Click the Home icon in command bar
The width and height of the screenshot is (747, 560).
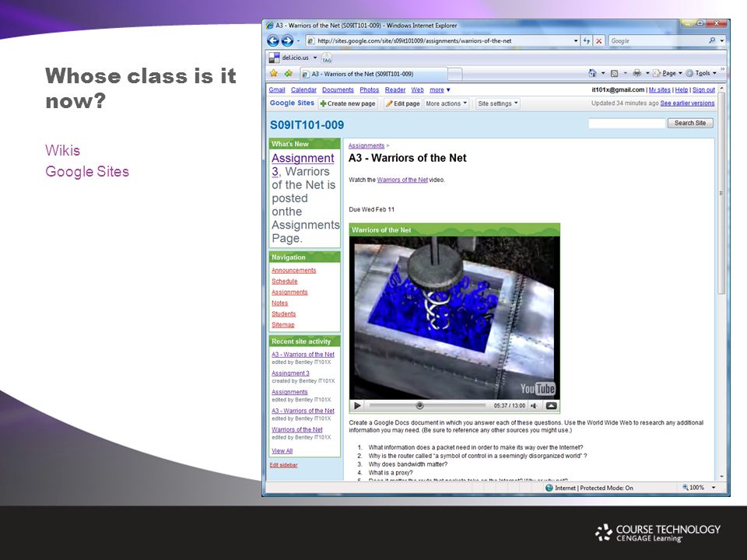click(592, 73)
